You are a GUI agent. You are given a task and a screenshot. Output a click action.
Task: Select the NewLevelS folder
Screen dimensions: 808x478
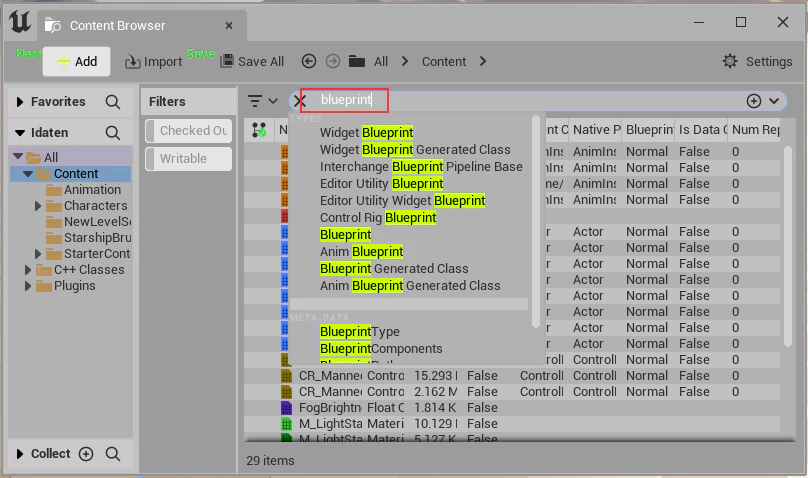point(89,222)
